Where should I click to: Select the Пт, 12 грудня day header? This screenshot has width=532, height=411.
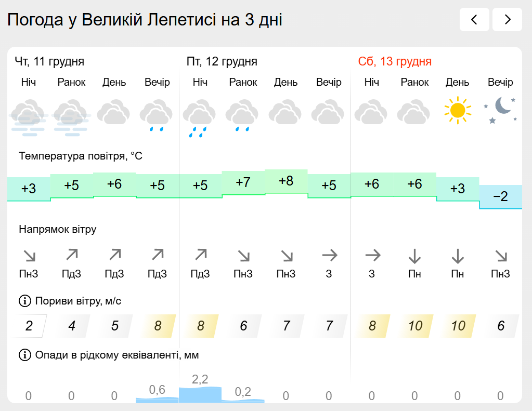pyautogui.click(x=222, y=62)
